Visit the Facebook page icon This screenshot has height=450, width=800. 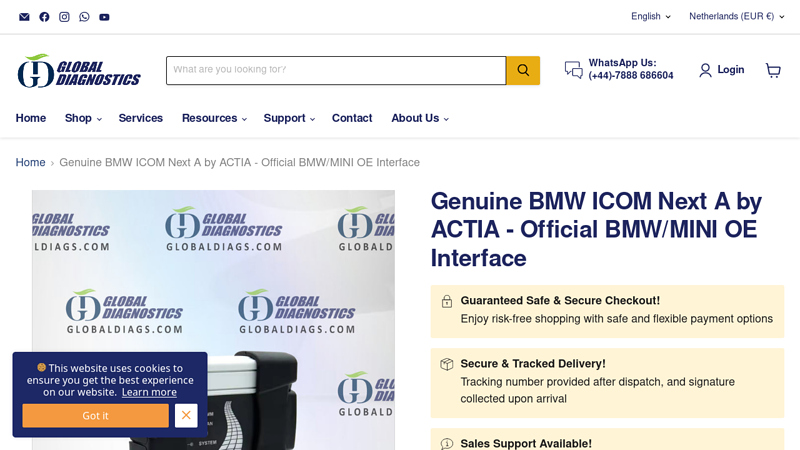click(44, 17)
